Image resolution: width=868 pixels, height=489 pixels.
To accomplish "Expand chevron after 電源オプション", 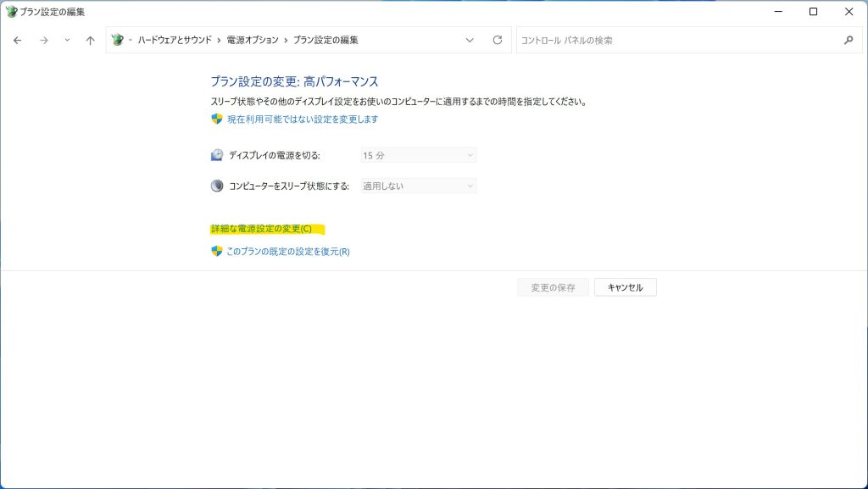I will 287,41.
